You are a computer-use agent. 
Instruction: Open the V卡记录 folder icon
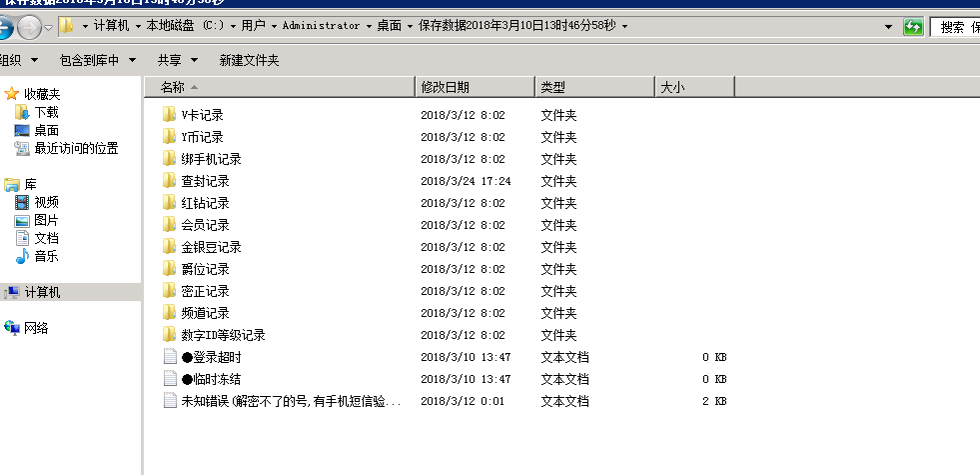point(169,115)
